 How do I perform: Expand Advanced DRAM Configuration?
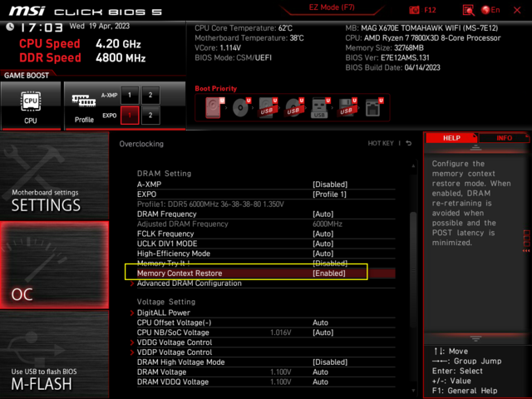pyautogui.click(x=189, y=283)
